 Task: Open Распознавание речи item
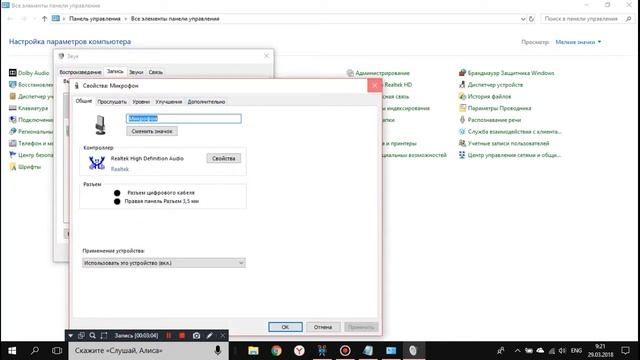pos(490,120)
